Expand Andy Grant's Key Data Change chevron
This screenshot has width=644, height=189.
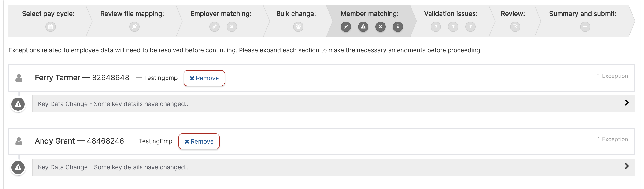tap(627, 166)
